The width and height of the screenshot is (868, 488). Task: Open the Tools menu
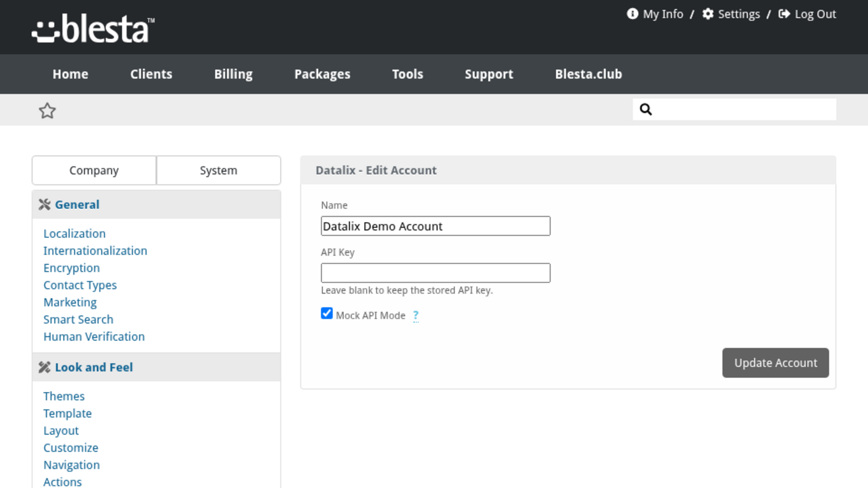[x=407, y=74]
